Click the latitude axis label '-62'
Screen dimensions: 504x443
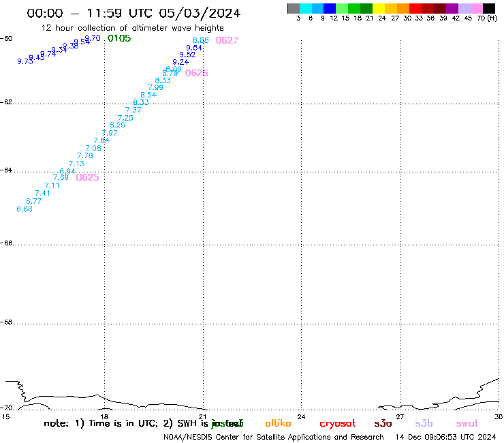pyautogui.click(x=6, y=102)
